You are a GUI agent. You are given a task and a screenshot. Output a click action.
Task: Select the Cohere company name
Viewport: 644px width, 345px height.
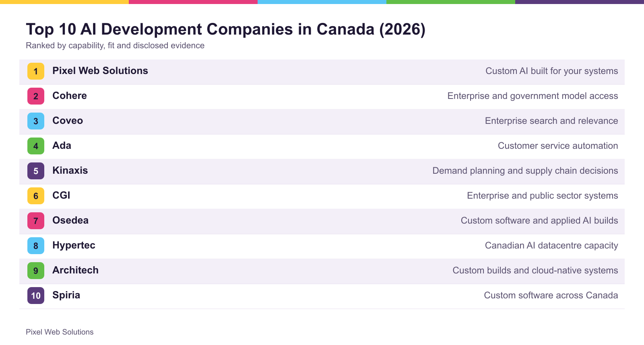click(70, 96)
